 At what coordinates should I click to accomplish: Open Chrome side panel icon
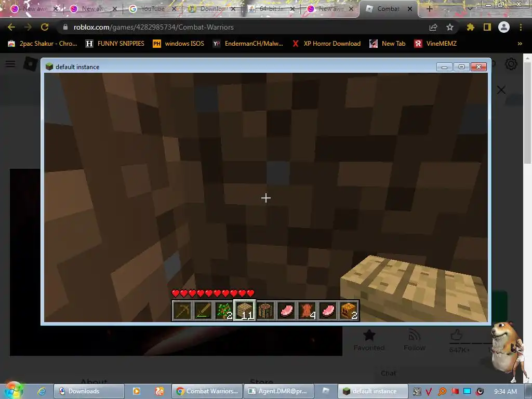[x=487, y=27]
